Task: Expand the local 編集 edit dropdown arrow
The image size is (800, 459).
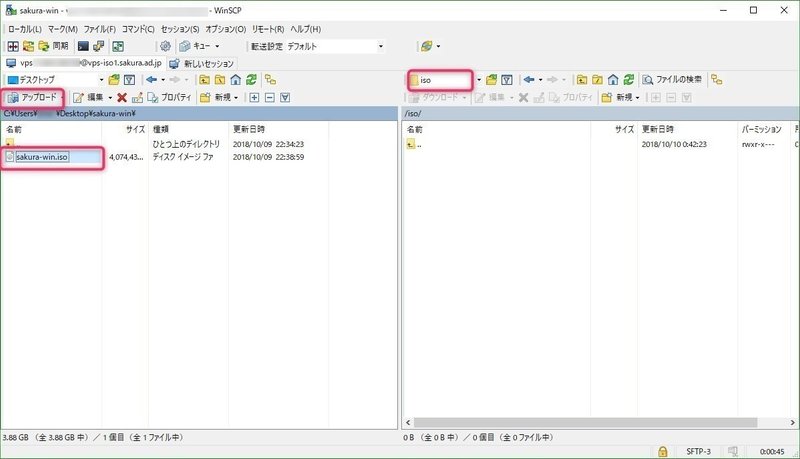Action: pyautogui.click(x=110, y=97)
